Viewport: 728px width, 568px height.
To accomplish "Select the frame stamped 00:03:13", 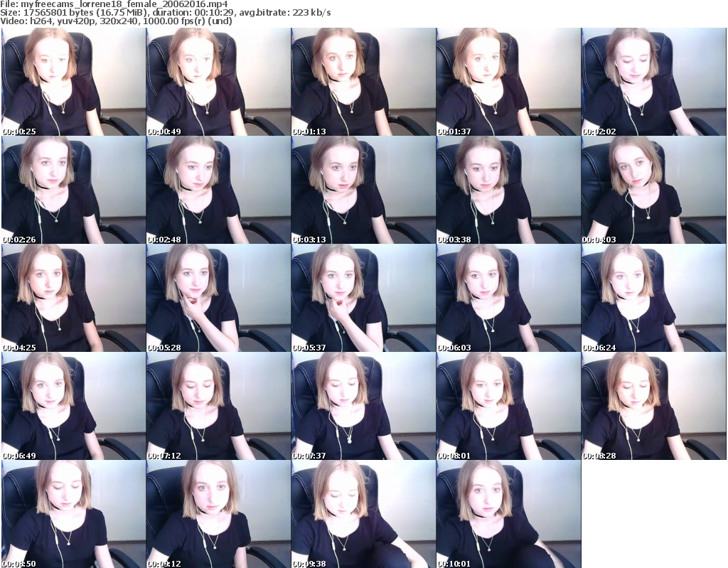I will 363,190.
